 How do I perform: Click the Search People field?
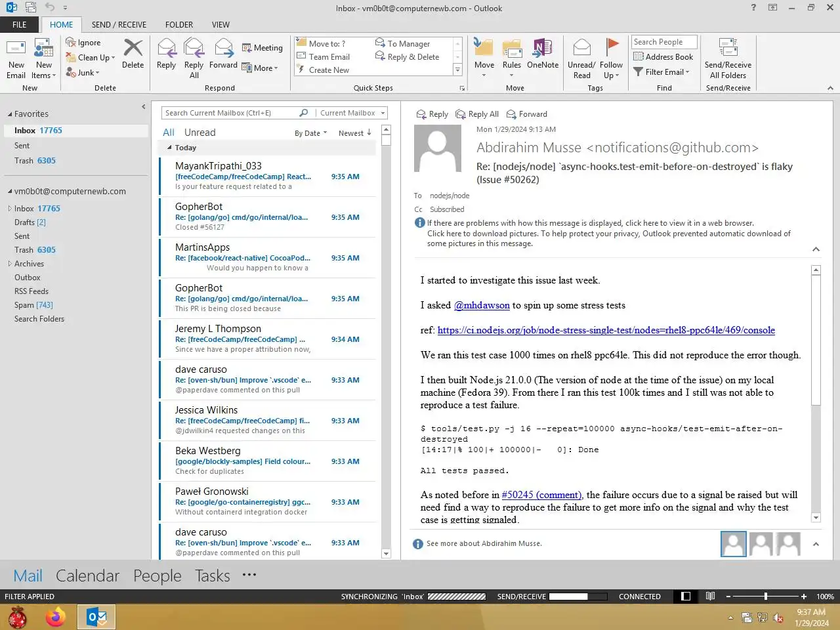[x=664, y=42]
